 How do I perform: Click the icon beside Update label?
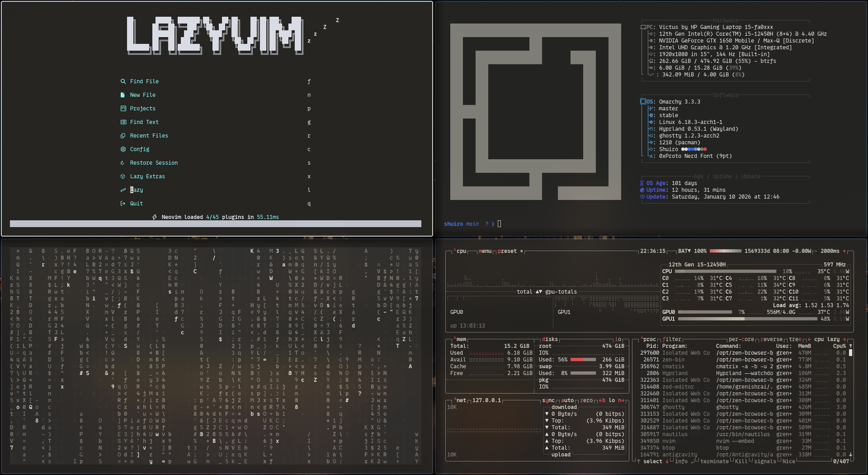click(642, 197)
